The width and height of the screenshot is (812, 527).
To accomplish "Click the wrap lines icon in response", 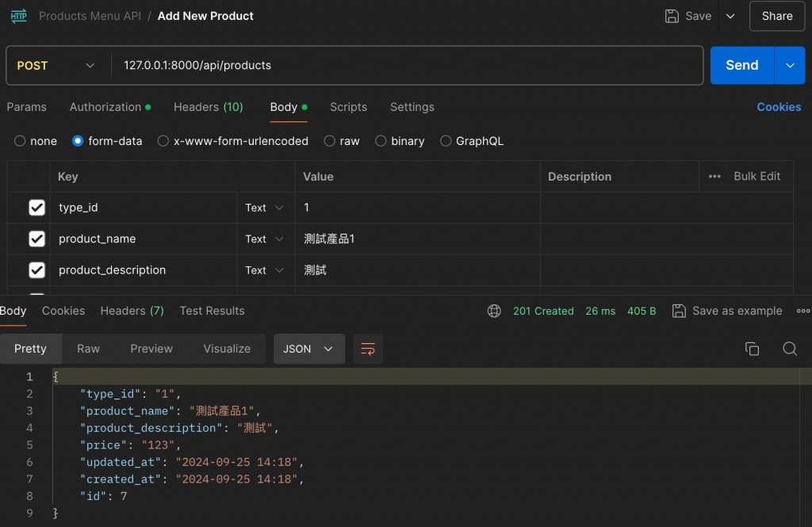I will tap(368, 349).
